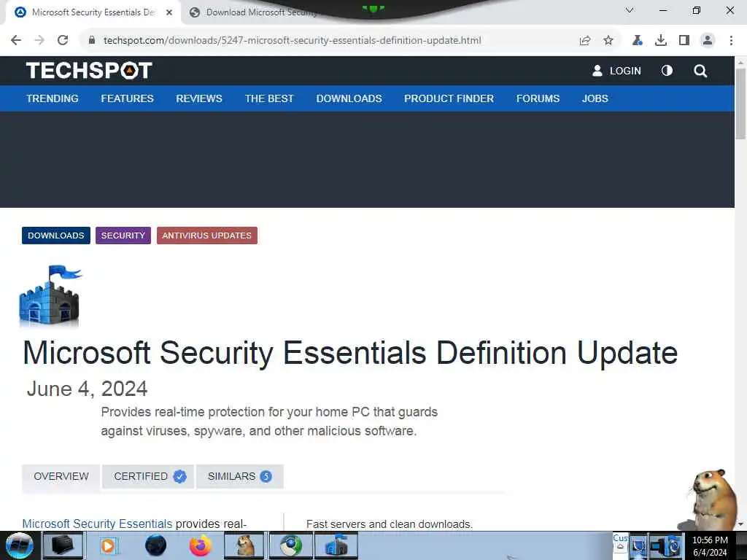Toggle dark mode contrast icon
The height and width of the screenshot is (560, 747).
(667, 71)
